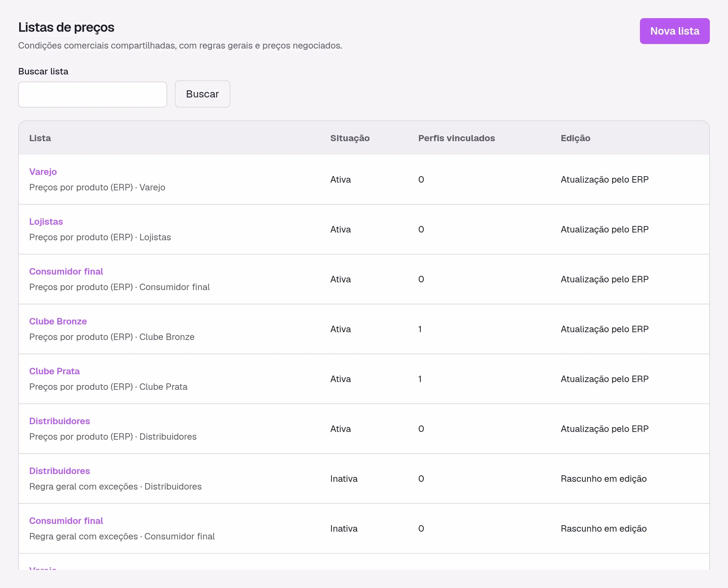The width and height of the screenshot is (728, 588).
Task: Click 'Atualização pelo ERP' in Varejo row
Action: coord(604,179)
